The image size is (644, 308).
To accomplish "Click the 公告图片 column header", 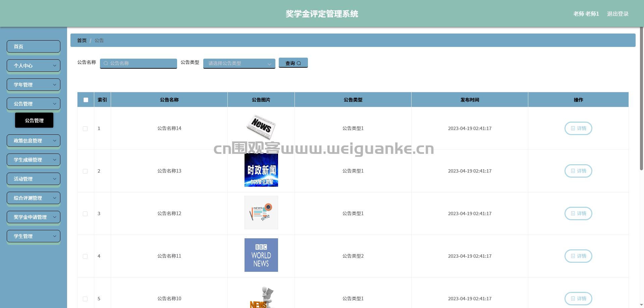I will click(261, 100).
